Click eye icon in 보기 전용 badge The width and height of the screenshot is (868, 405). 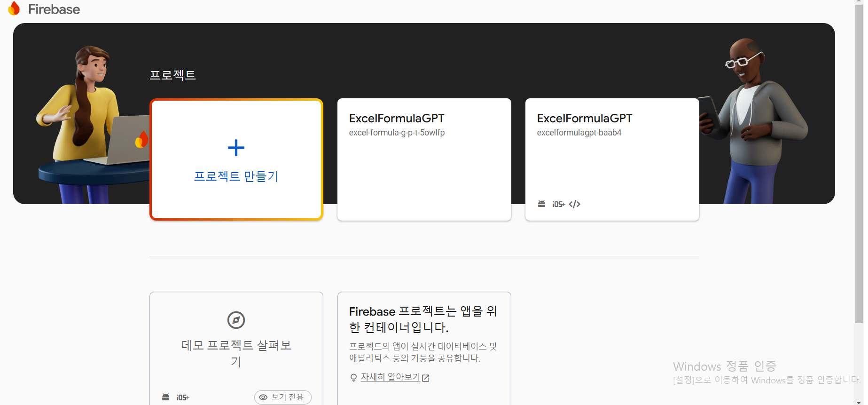263,397
